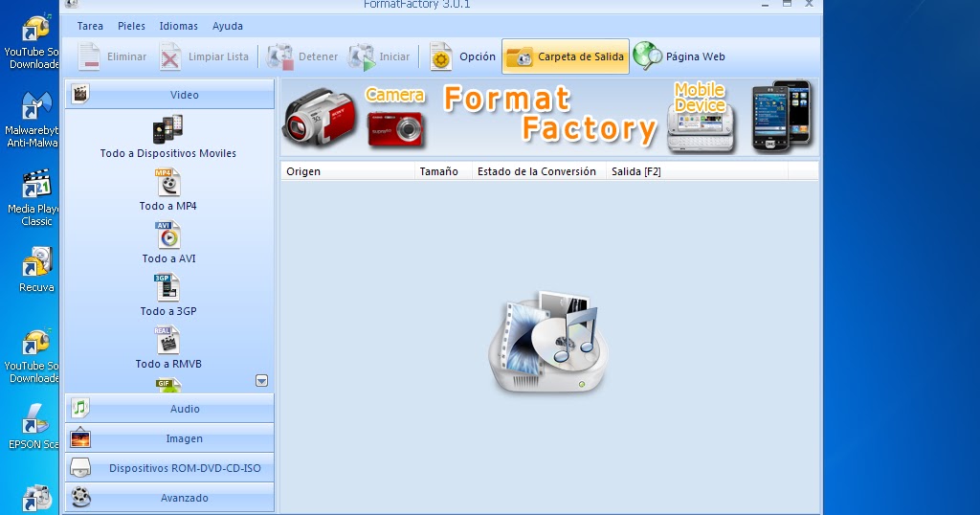Click the Iniciar toolbar button
Image resolution: width=980 pixels, height=515 pixels.
pos(379,56)
